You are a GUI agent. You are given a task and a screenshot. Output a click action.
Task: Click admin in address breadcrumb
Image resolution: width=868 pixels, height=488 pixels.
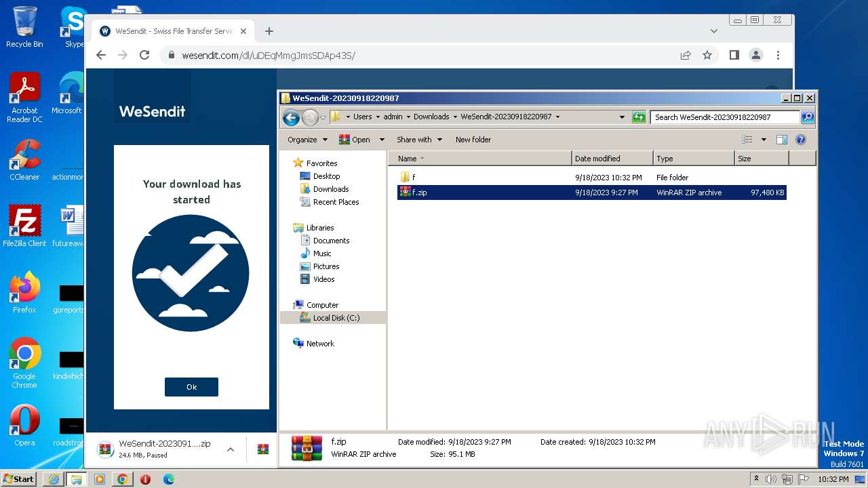pos(393,117)
